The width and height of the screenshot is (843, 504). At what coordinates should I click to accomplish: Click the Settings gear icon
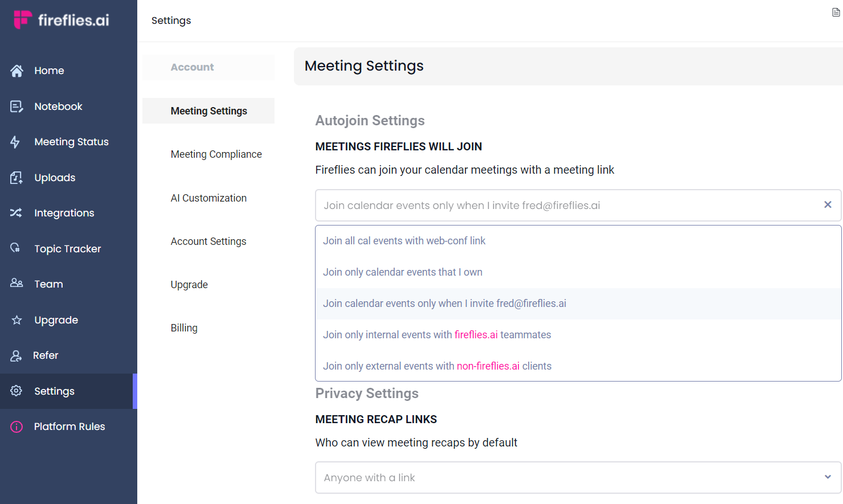pyautogui.click(x=16, y=391)
